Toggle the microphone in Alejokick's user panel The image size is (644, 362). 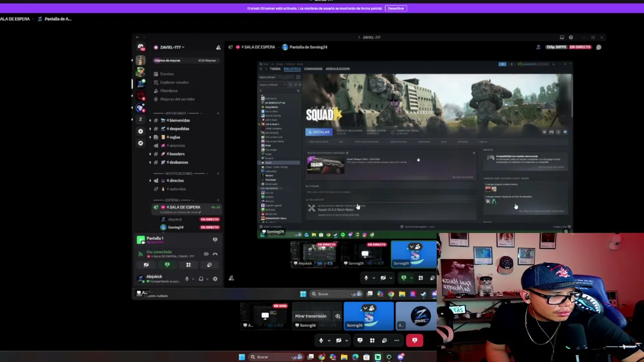pos(187,279)
